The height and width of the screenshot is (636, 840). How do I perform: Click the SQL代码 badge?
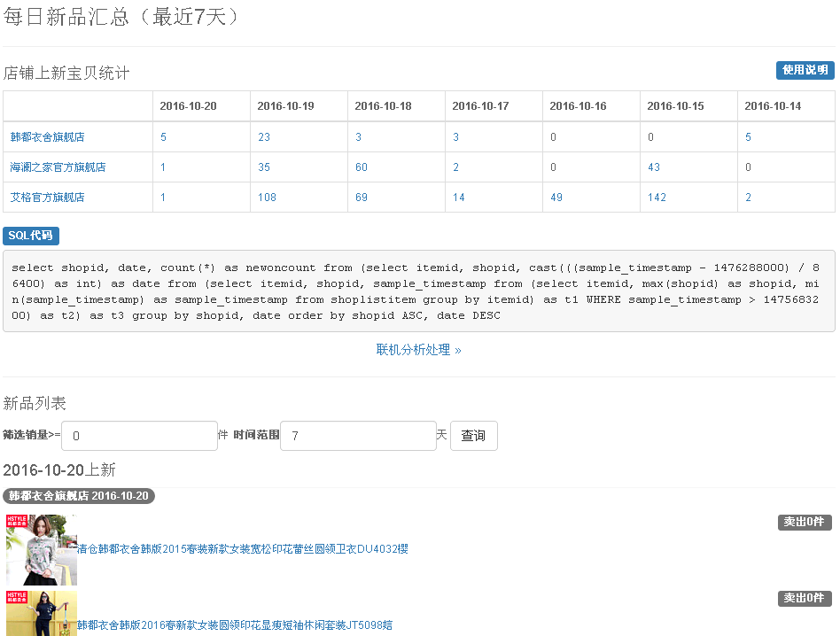[30, 236]
